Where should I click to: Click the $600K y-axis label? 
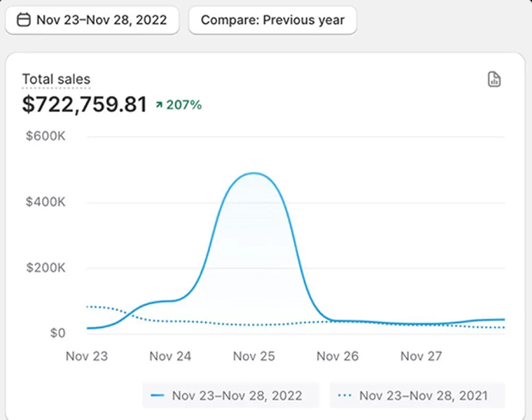point(45,136)
